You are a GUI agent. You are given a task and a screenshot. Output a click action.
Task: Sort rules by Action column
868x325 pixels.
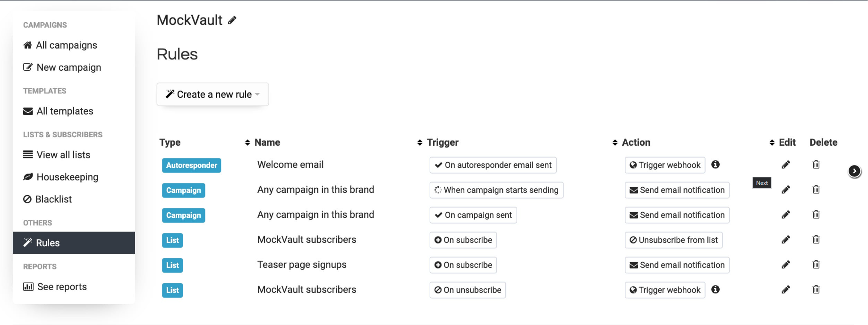[x=636, y=142]
